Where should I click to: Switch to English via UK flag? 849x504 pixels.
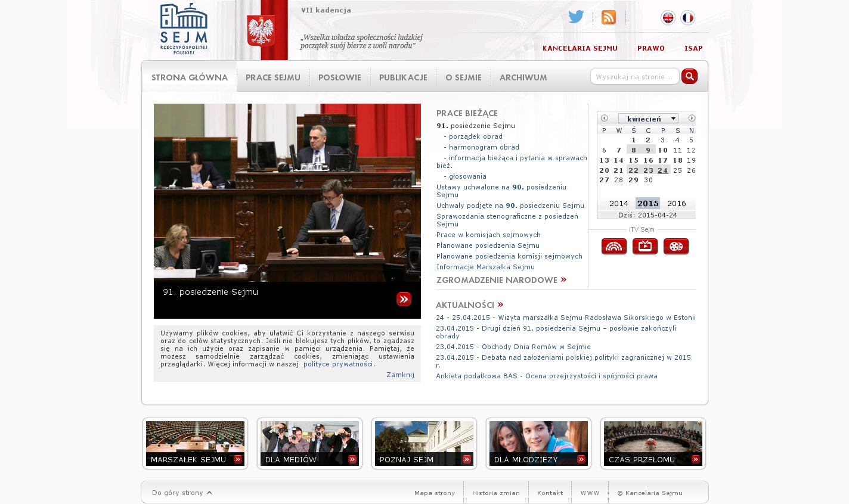668,18
